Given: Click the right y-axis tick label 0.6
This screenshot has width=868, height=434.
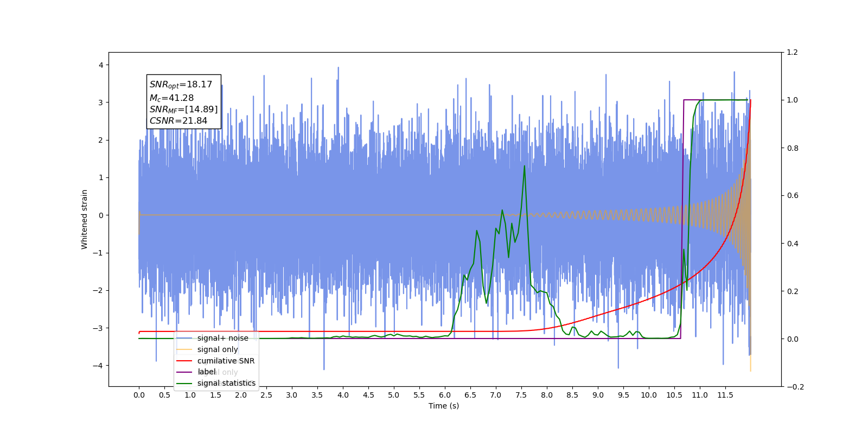Looking at the screenshot, I should 793,196.
